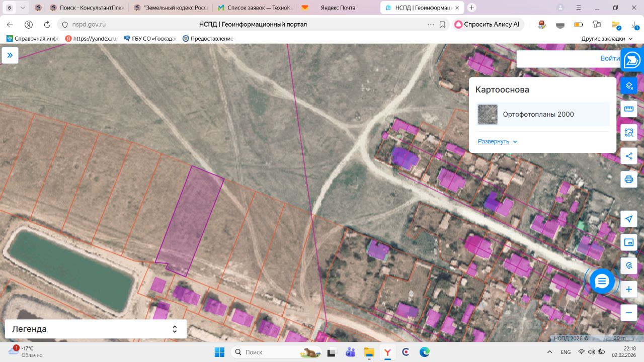Toggle the map layers tool
Viewport: 644px width, 362px height.
[x=629, y=86]
